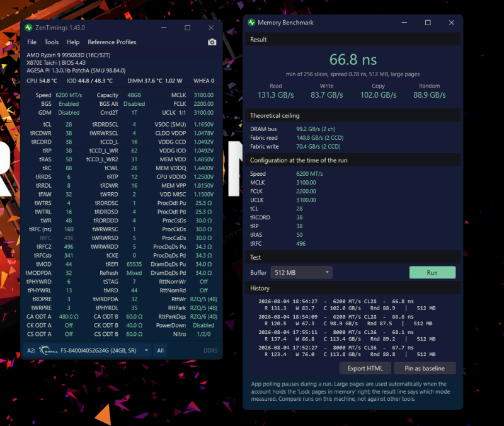Click the Export HTML button

tap(365, 368)
